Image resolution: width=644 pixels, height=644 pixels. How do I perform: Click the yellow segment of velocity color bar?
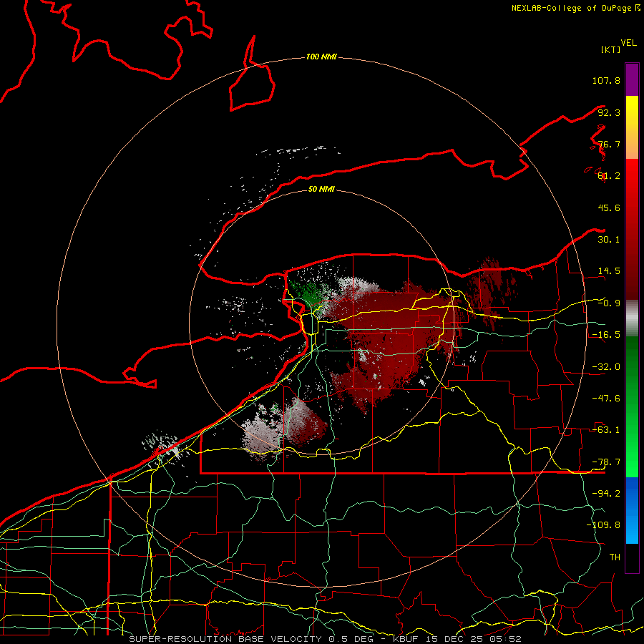click(632, 117)
